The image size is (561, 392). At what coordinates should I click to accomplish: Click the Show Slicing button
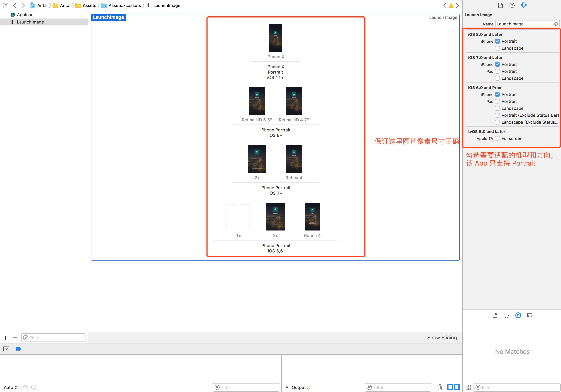tap(442, 337)
